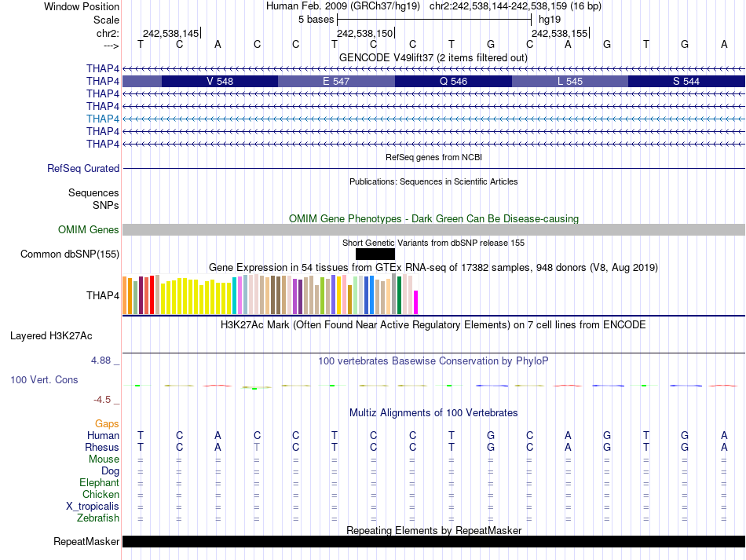This screenshot has width=746, height=560.
Task: Click the magenta bar in GTEx expression chart
Action: (416, 302)
